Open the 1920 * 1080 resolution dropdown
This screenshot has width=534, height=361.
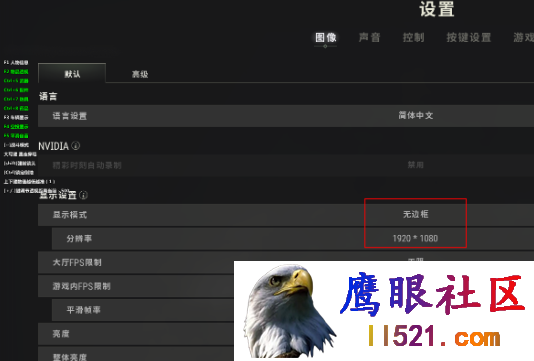point(415,238)
